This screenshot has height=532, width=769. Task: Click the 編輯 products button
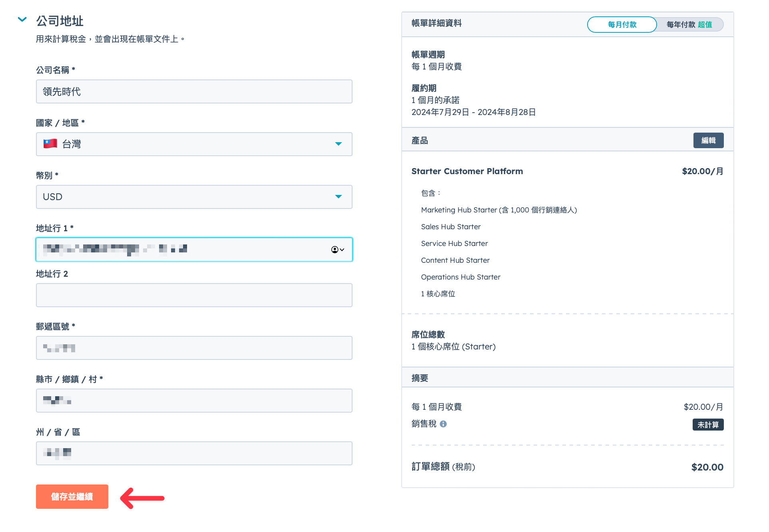click(x=708, y=141)
